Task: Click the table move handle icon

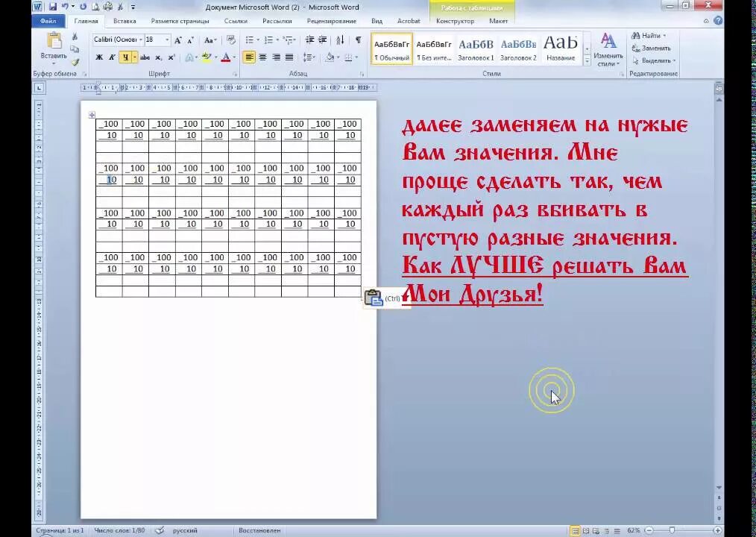Action: [x=92, y=115]
